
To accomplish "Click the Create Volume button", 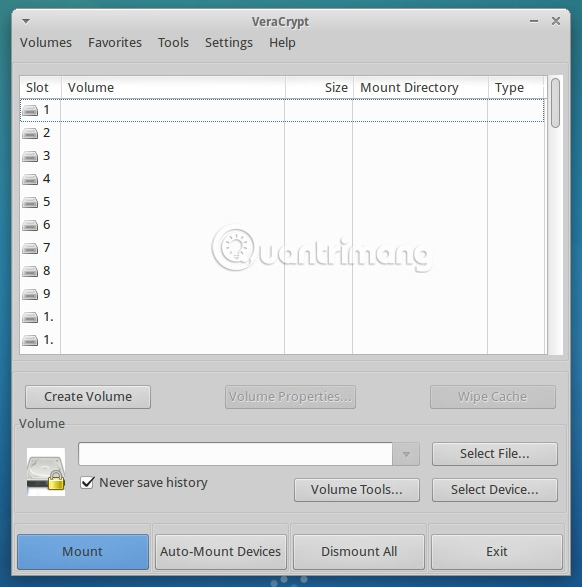I will coord(88,397).
